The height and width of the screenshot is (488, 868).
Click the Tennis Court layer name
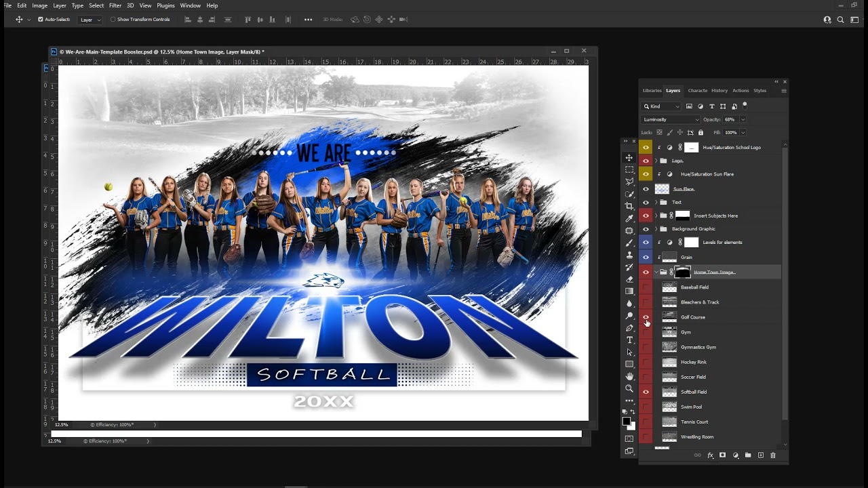pyautogui.click(x=694, y=422)
